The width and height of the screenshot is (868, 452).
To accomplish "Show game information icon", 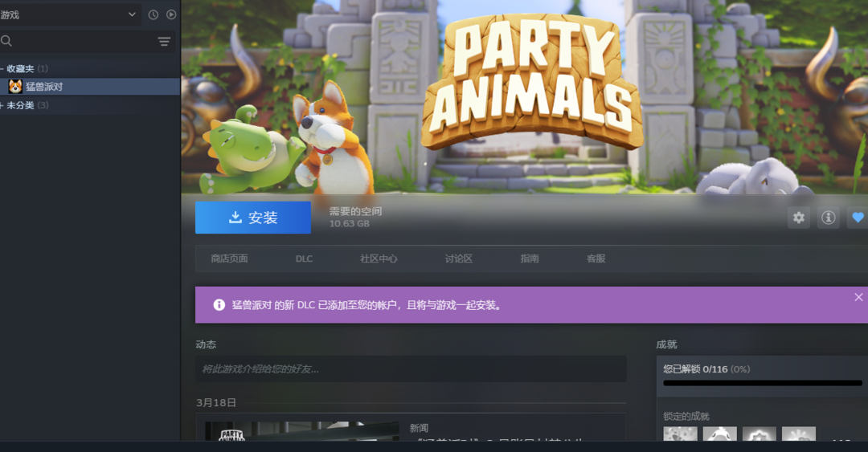I will point(828,218).
